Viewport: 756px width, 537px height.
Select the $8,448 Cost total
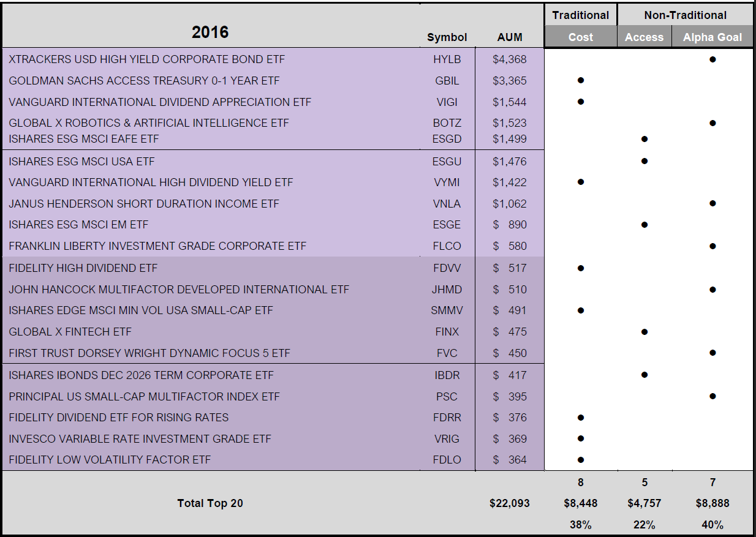click(580, 503)
